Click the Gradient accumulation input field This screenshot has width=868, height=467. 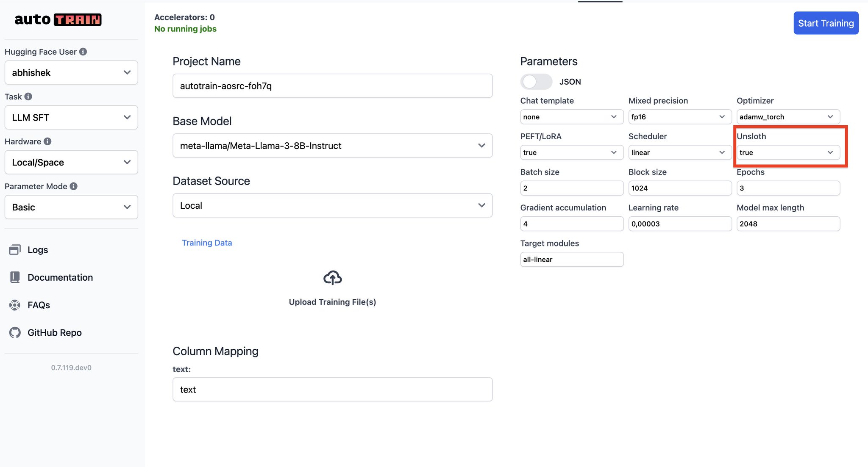click(x=572, y=224)
